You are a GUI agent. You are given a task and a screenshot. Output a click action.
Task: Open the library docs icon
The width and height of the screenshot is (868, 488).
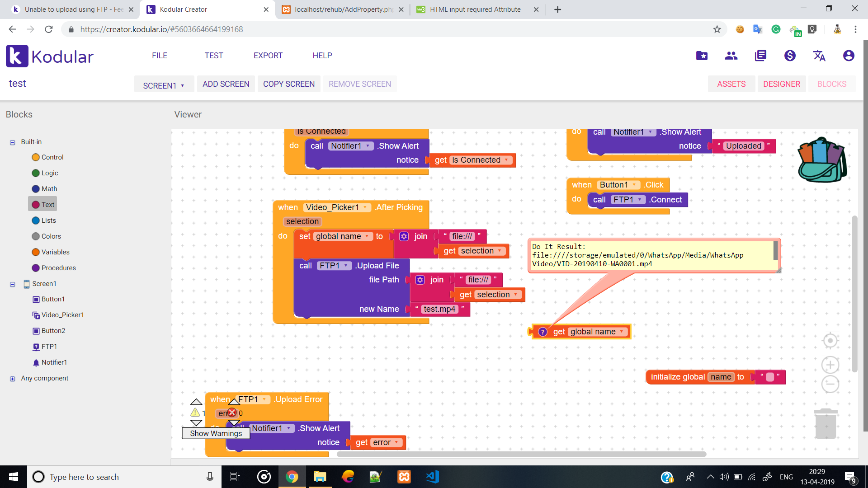[760, 56]
